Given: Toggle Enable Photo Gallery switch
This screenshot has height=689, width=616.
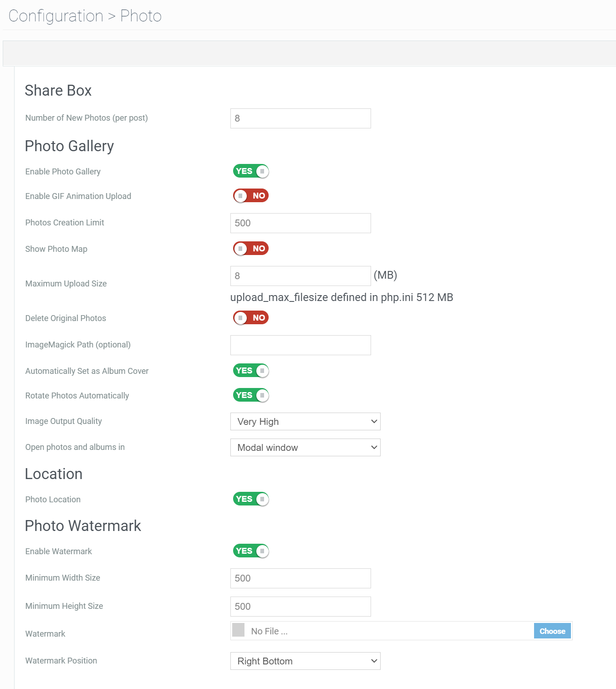Looking at the screenshot, I should tap(251, 171).
